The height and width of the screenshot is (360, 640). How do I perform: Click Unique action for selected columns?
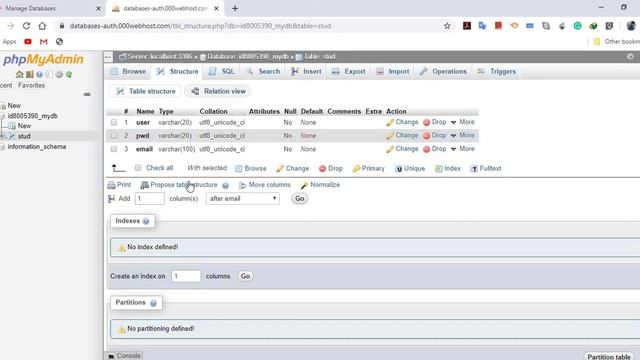[410, 169]
